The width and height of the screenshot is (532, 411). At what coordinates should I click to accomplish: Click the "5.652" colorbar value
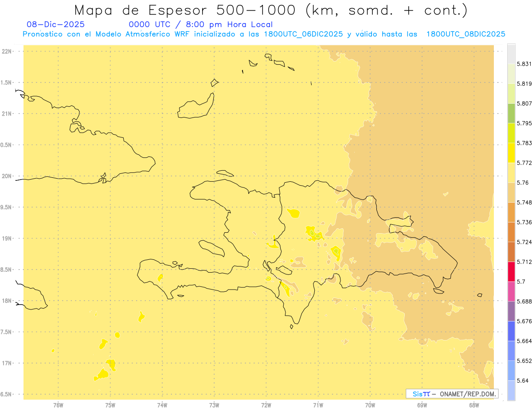pyautogui.click(x=524, y=361)
